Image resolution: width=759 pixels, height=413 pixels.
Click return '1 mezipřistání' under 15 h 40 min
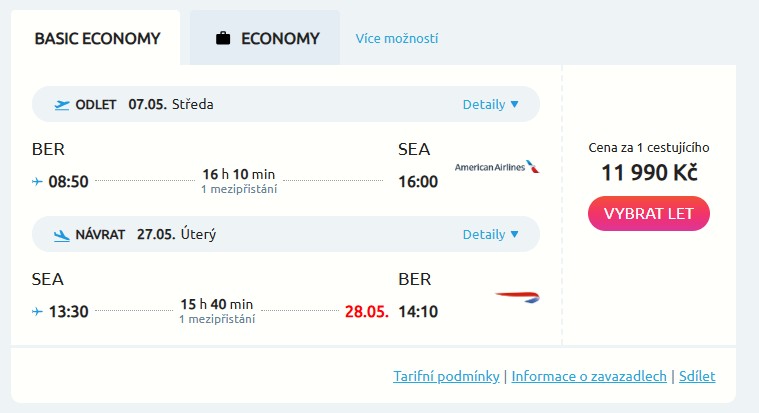point(217,319)
